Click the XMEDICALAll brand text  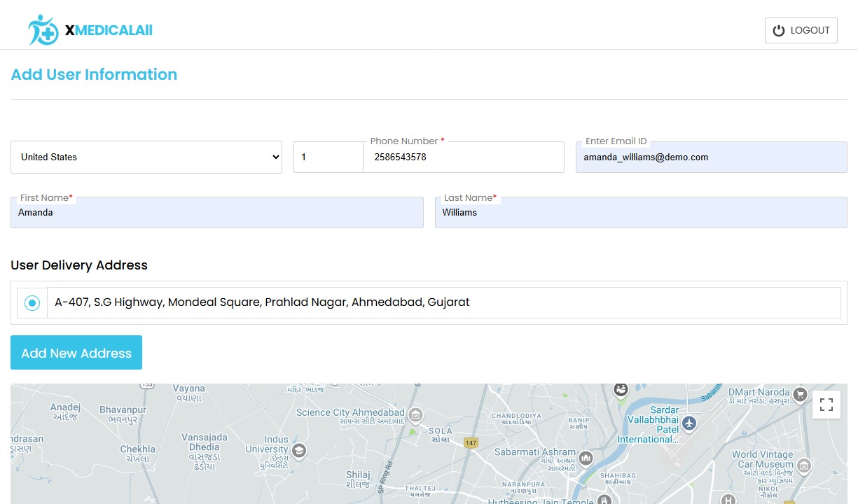(x=109, y=30)
